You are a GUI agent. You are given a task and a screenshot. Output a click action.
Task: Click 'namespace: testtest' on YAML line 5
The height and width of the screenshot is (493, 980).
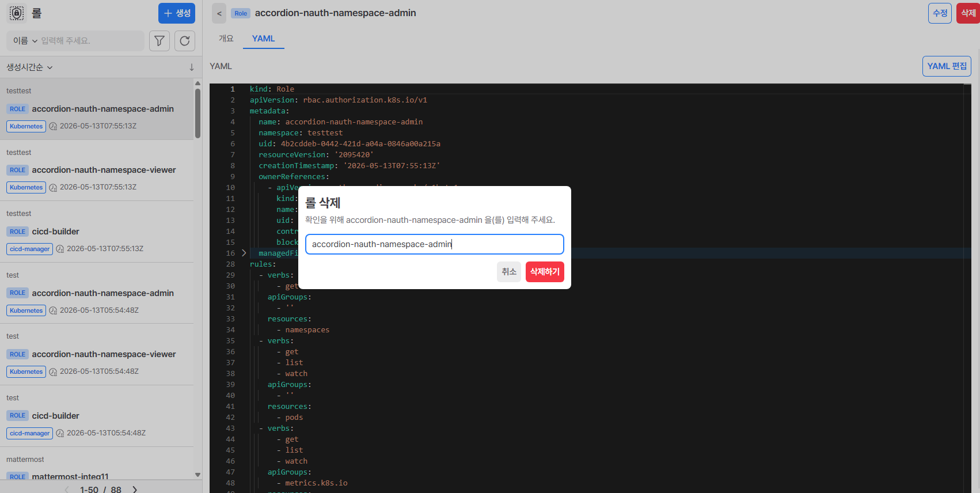[301, 133]
